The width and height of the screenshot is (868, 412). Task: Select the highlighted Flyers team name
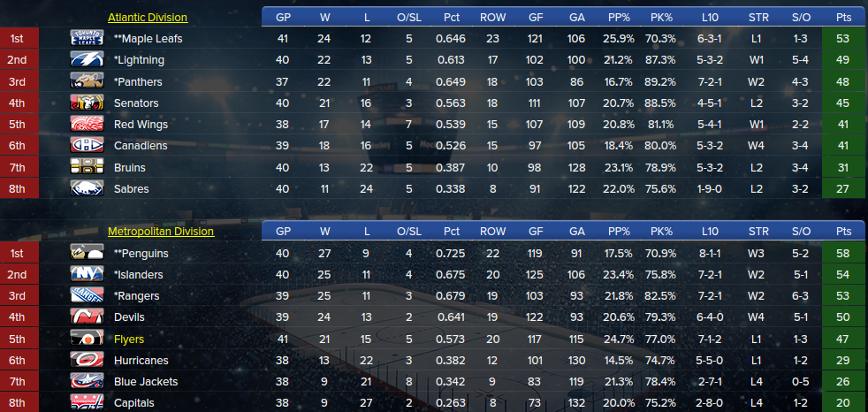(129, 339)
